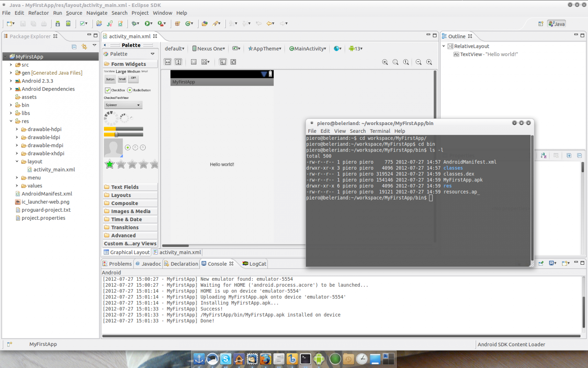Open the Android SDK Manager icon

click(58, 24)
